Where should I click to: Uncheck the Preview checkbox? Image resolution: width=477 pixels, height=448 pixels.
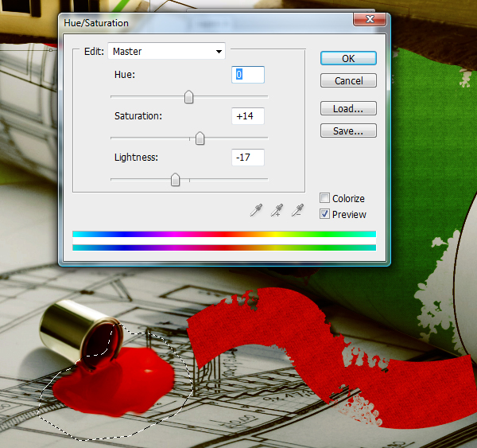pyautogui.click(x=324, y=214)
